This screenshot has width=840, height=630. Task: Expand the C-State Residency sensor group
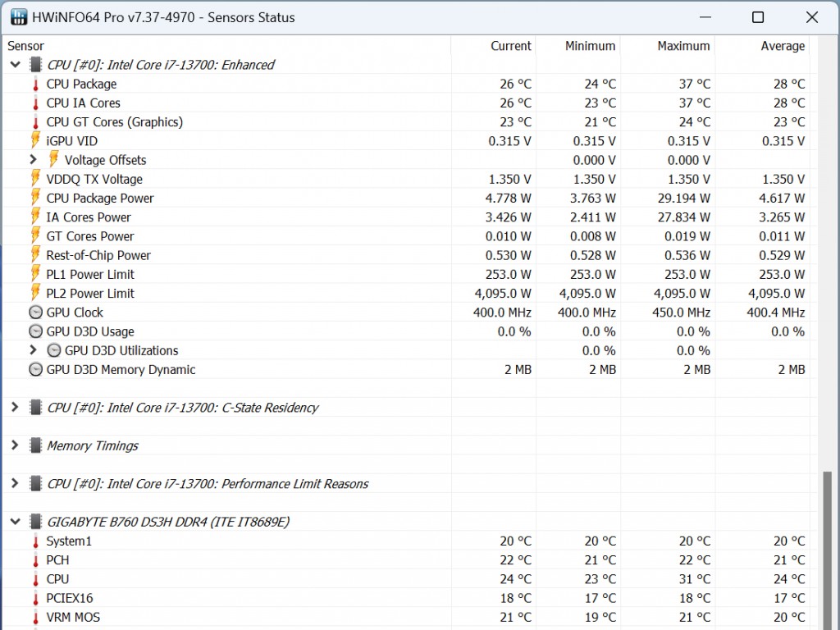[x=15, y=408]
